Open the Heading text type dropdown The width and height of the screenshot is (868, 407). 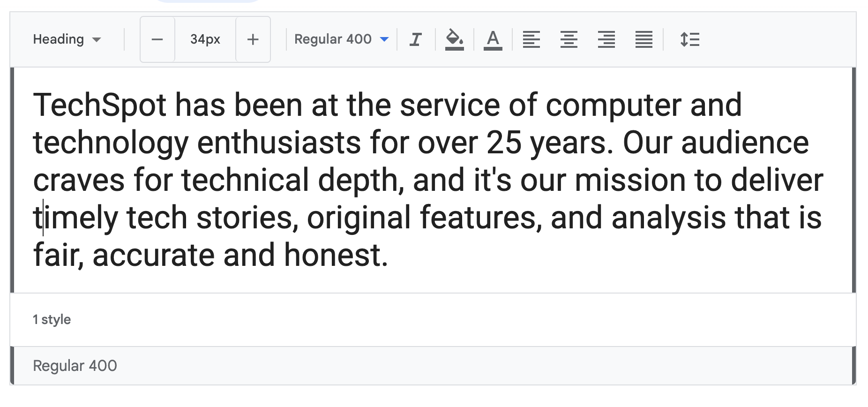pos(67,39)
